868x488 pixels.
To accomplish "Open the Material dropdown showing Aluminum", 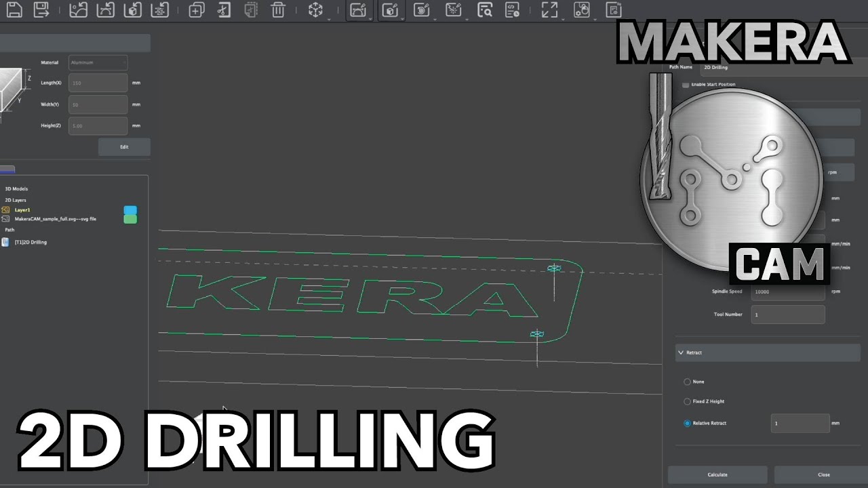I will [98, 62].
